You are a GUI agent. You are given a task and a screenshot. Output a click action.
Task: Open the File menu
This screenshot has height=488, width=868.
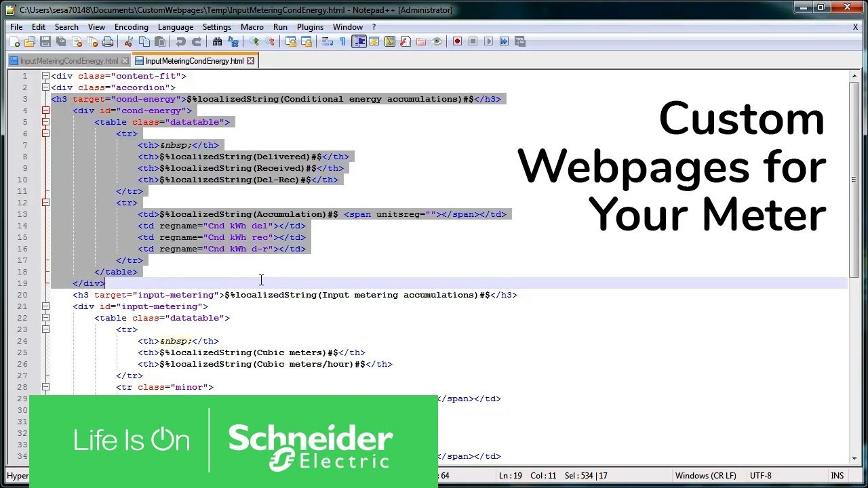click(16, 27)
